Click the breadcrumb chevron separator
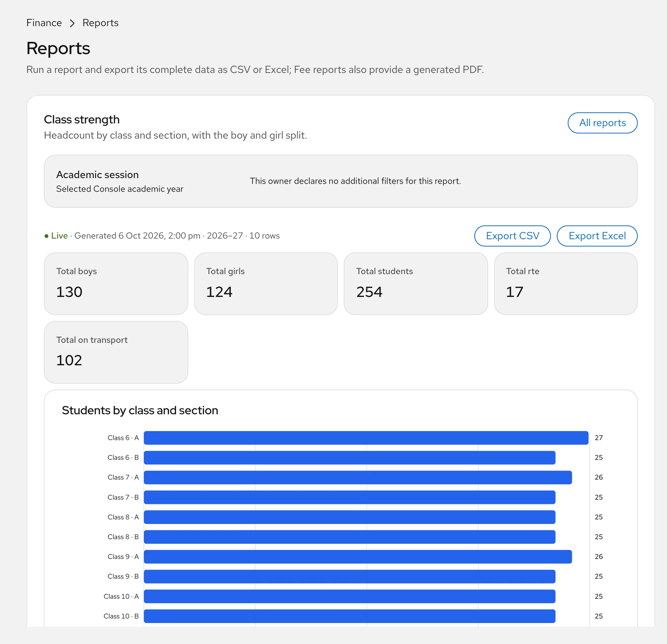Viewport: 667px width, 644px height. point(72,23)
